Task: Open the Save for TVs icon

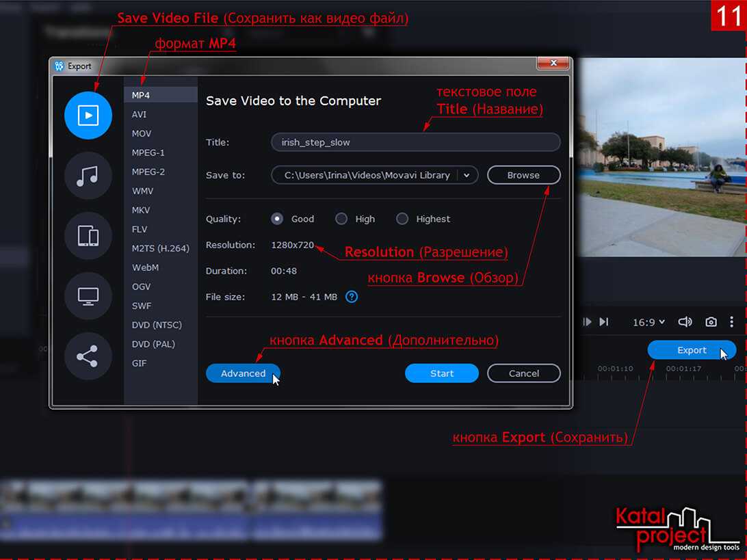Action: [88, 296]
